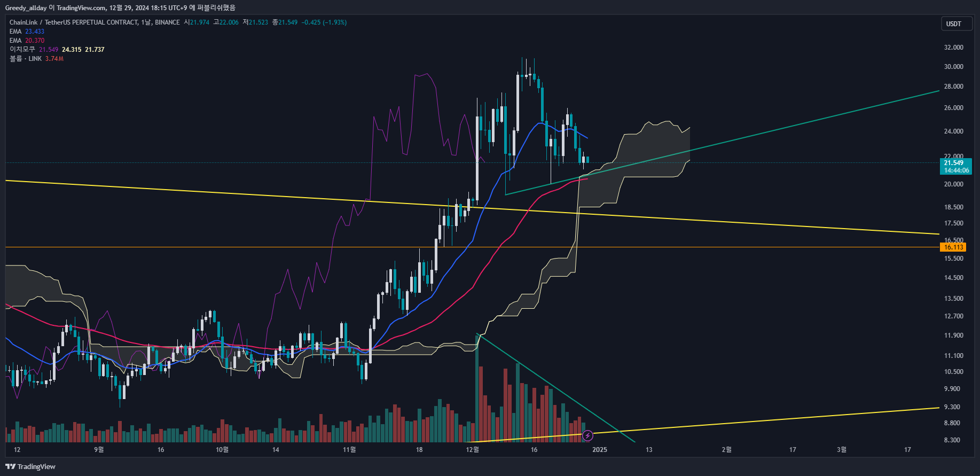Screen dimensions: 980x476
Task: Click the 저21.523 low value
Action: [255, 22]
